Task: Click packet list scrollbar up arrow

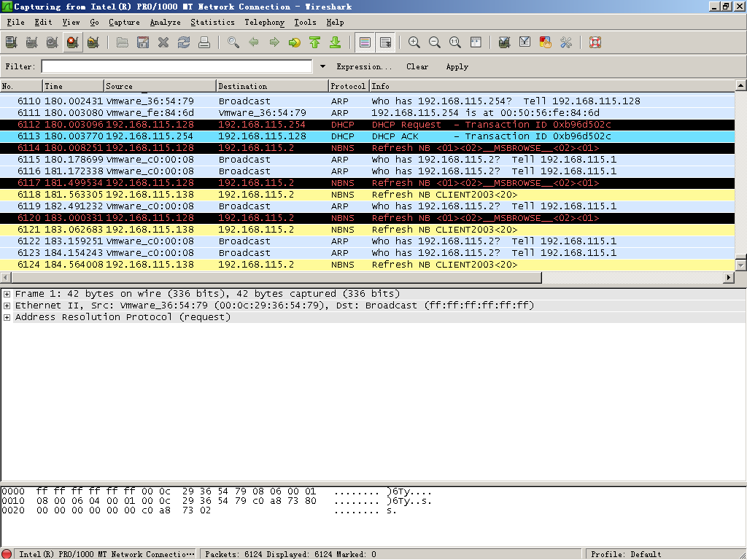Action: (x=741, y=85)
